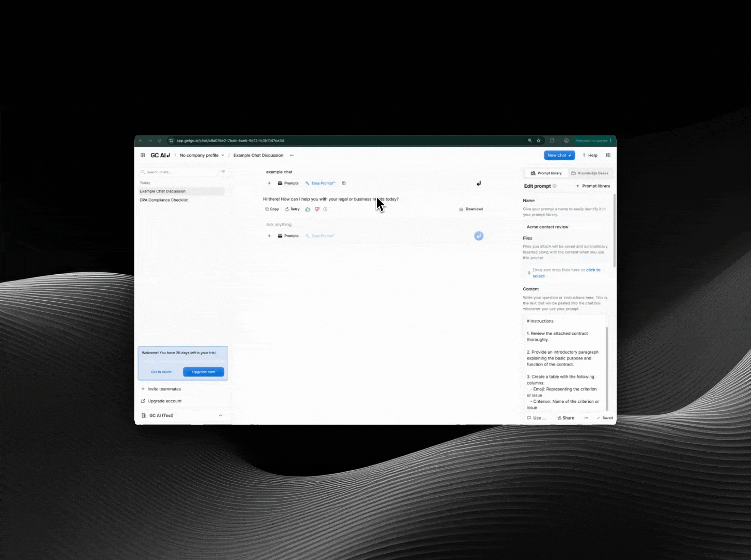Click the site info icon in the address bar
This screenshot has width=751, height=560.
coord(171,141)
